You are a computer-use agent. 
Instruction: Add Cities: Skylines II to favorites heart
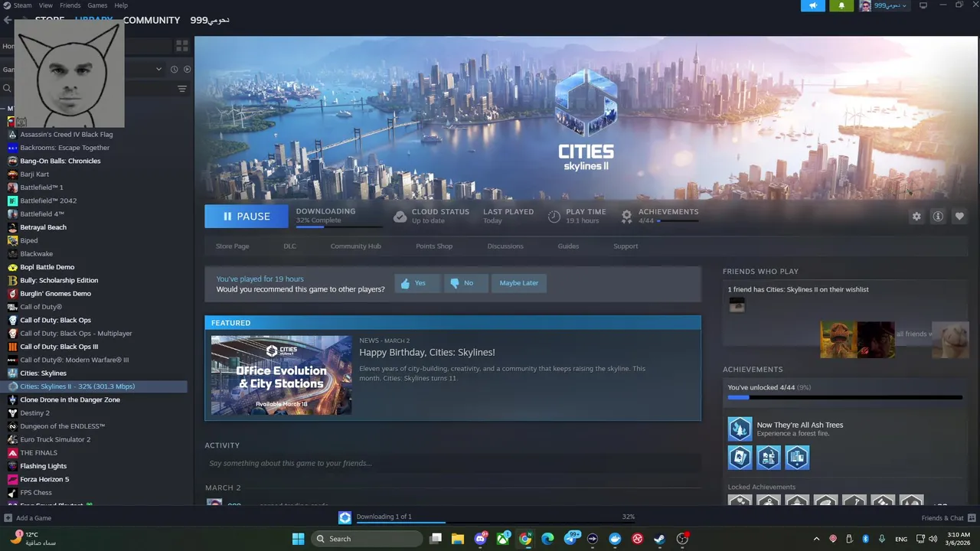(959, 217)
